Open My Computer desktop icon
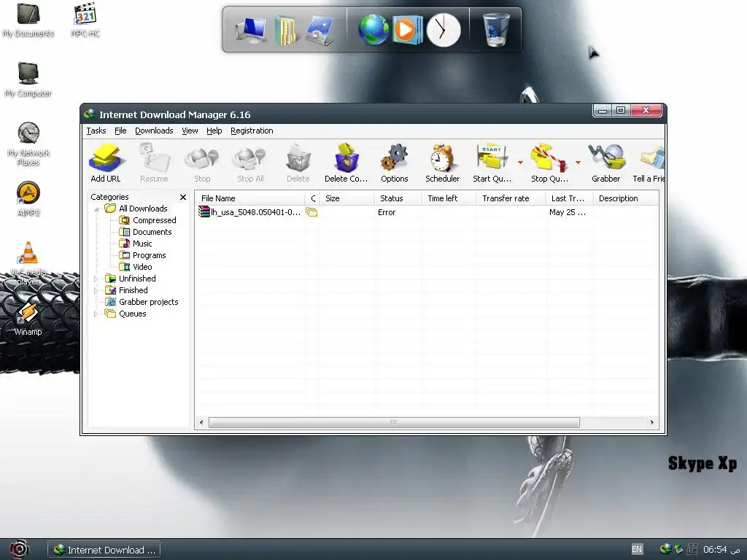The image size is (747, 560). pos(28,79)
